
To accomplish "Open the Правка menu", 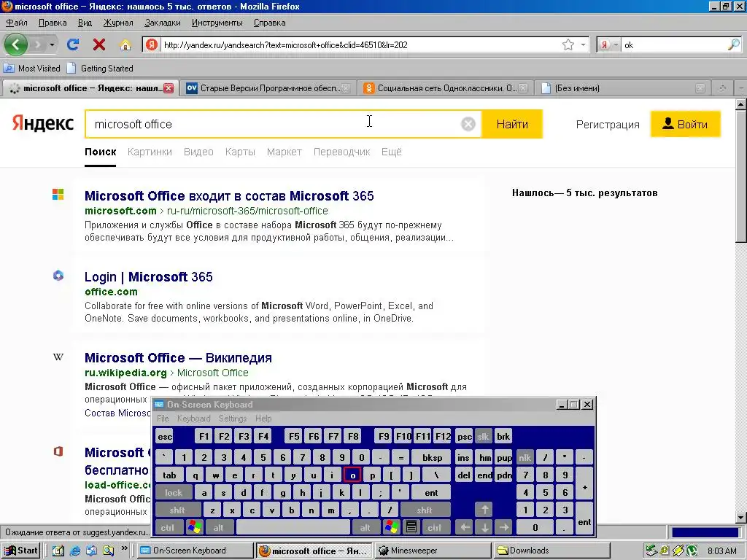I will [x=53, y=23].
